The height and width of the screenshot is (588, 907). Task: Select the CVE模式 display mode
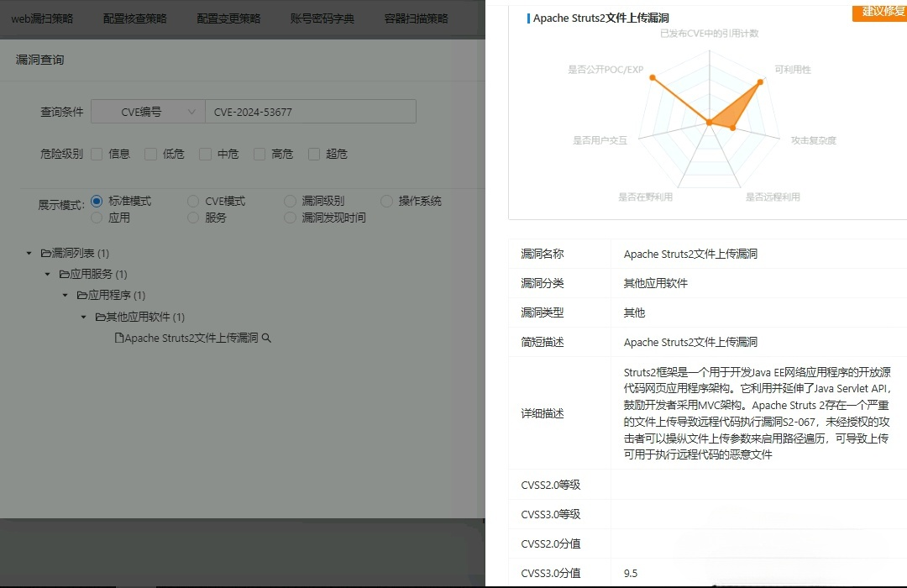click(193, 201)
